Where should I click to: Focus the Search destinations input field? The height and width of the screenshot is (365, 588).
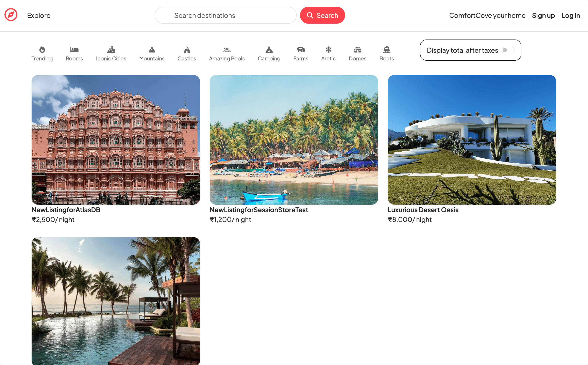pos(225,15)
